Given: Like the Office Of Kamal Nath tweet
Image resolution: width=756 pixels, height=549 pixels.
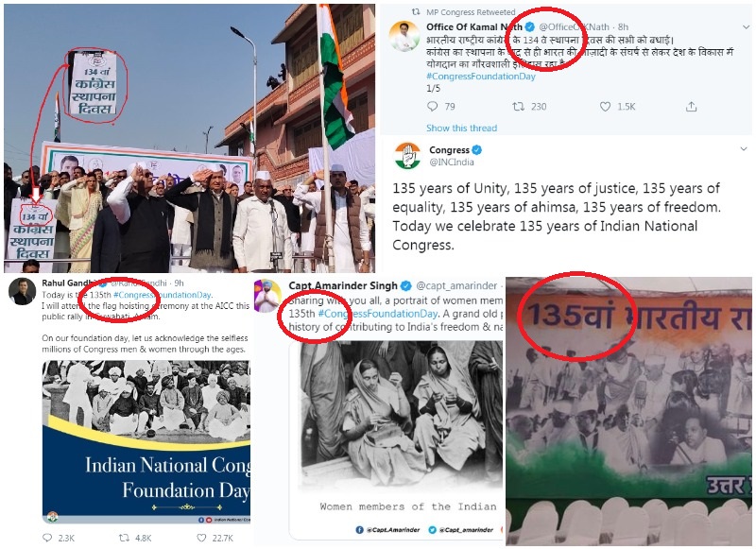Looking at the screenshot, I should [x=605, y=107].
